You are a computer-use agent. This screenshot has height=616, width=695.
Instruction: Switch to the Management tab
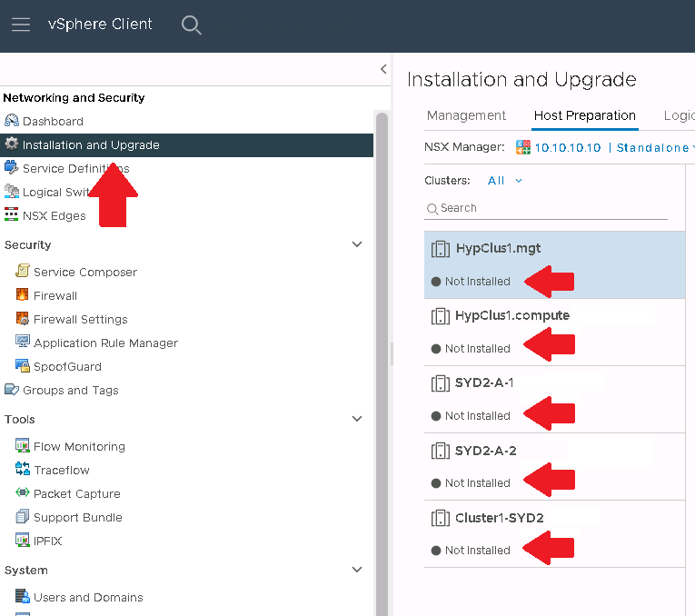[x=466, y=115]
